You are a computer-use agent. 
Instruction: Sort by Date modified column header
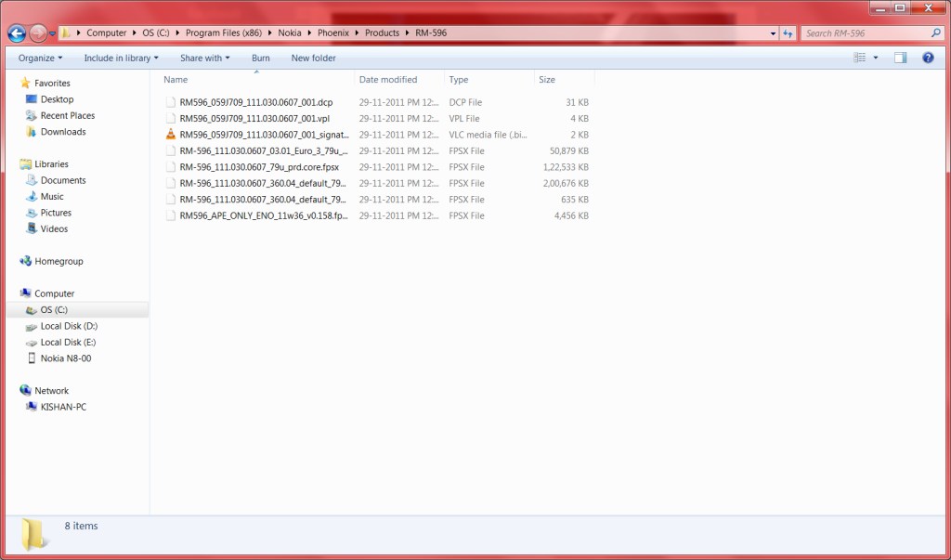(399, 80)
